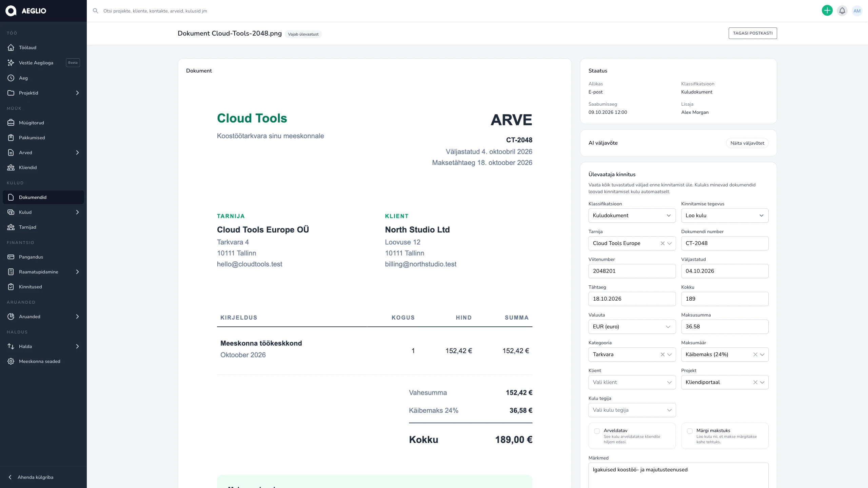Click the search magnifier icon
The image size is (868, 488).
tap(96, 11)
